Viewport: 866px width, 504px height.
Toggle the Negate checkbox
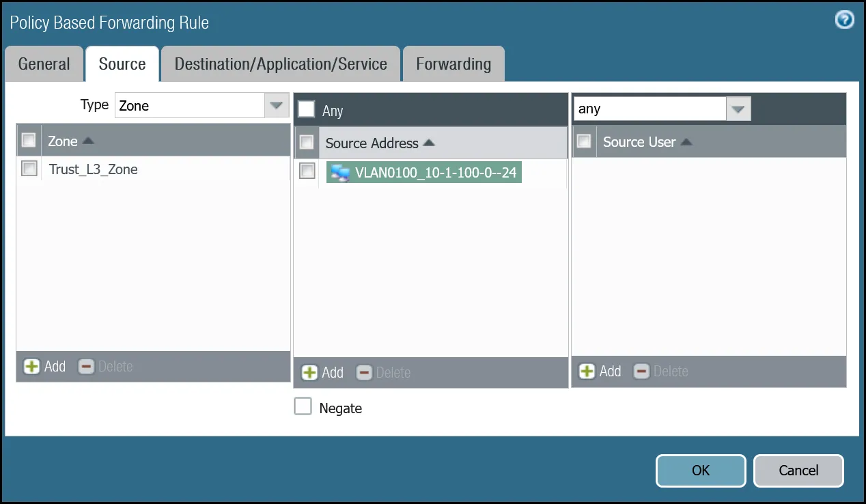point(303,406)
